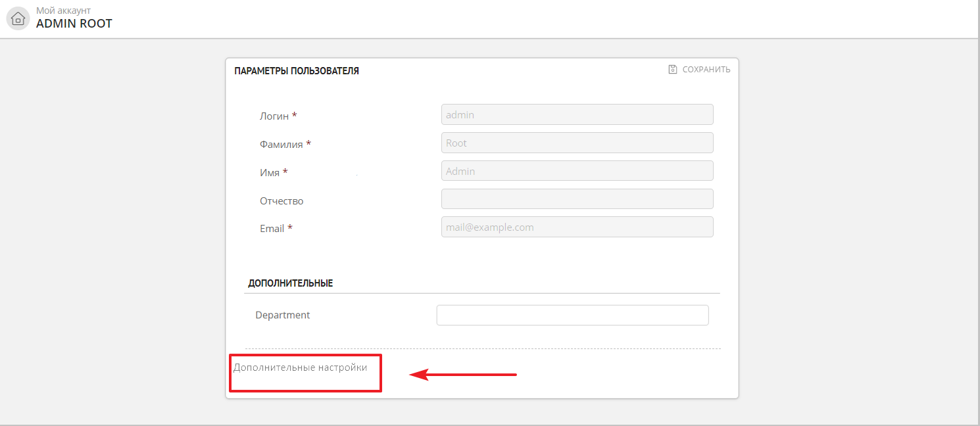The height and width of the screenshot is (426, 980).
Task: Click the Логин field label
Action: pyautogui.click(x=274, y=116)
